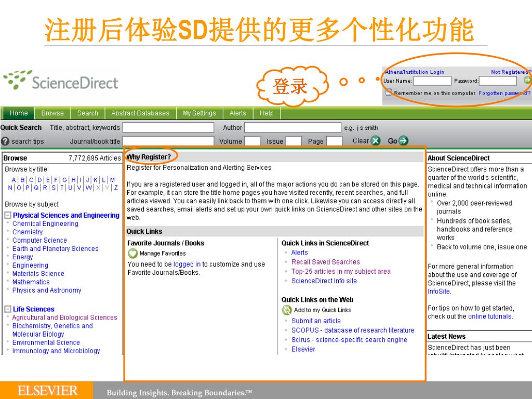Open the Forgotten password link
The width and height of the screenshot is (532, 399).
[x=503, y=93]
